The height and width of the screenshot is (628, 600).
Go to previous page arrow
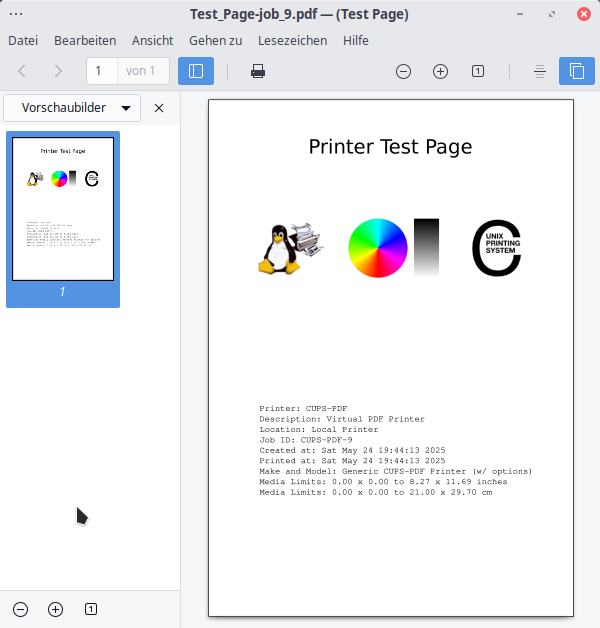click(23, 71)
